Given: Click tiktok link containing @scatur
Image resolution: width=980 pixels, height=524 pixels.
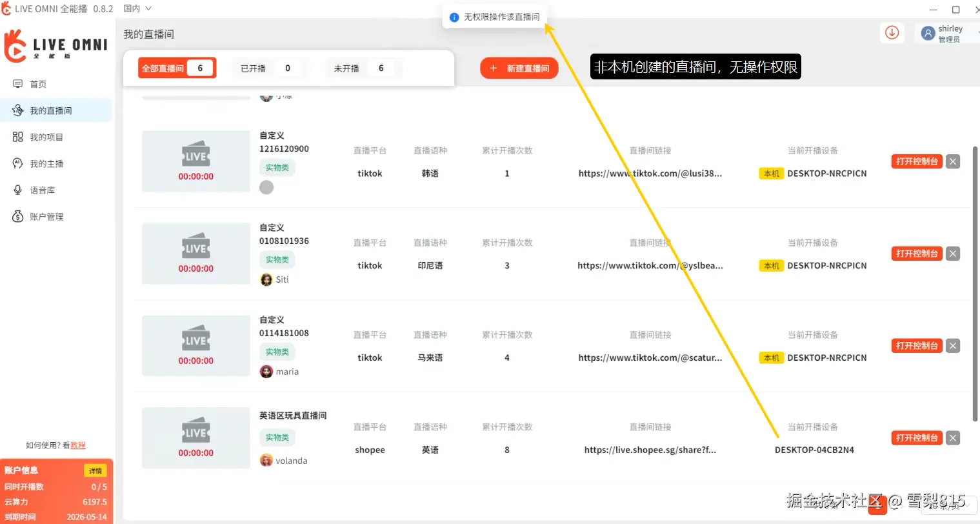Looking at the screenshot, I should click(650, 358).
